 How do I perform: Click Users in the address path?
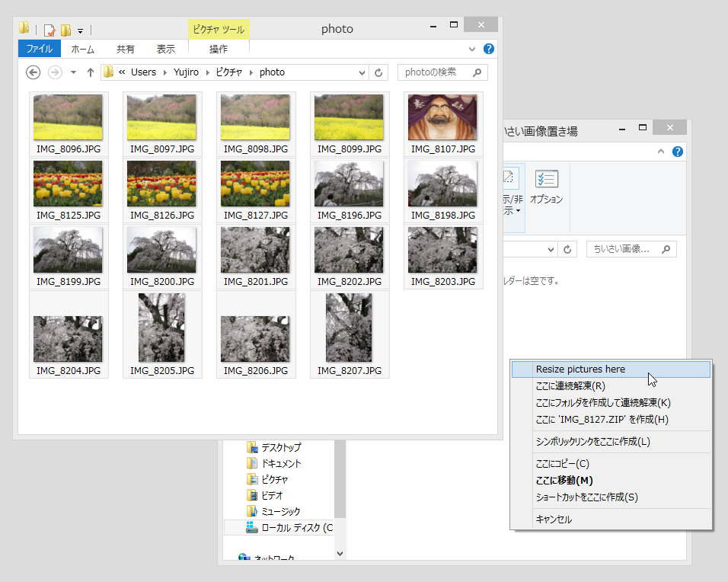click(143, 72)
